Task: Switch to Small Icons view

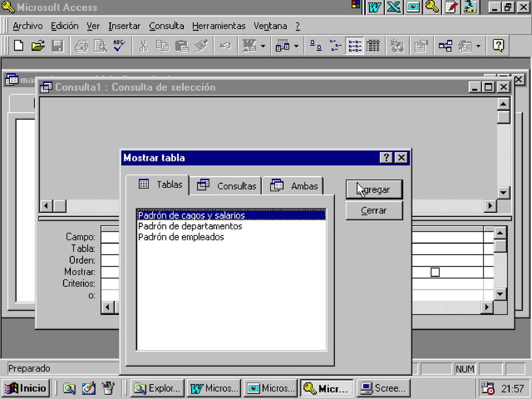Action: pos(335,46)
